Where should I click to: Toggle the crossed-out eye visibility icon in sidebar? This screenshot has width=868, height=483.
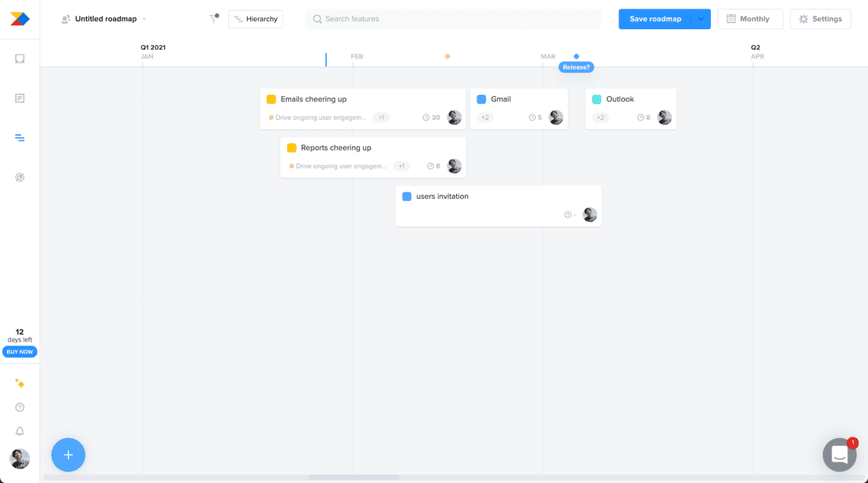point(19,177)
